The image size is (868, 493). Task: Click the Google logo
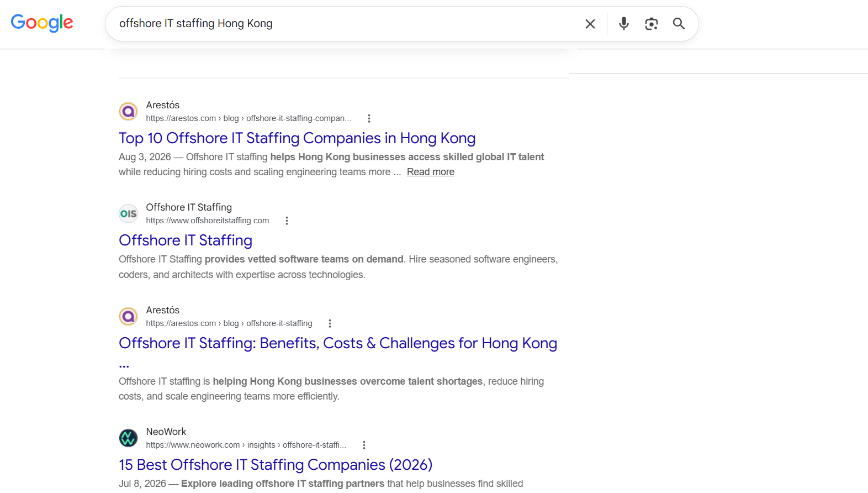tap(42, 23)
